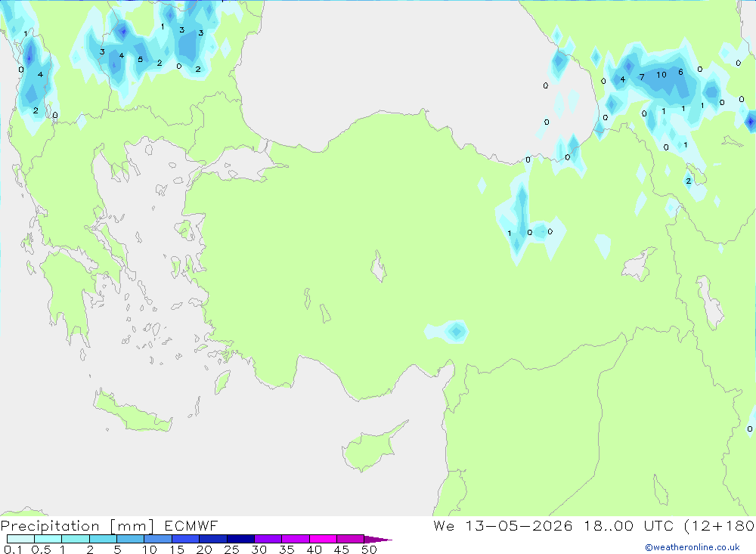Click the map precipitation value '7'
This screenshot has height=554, width=756.
(642, 76)
